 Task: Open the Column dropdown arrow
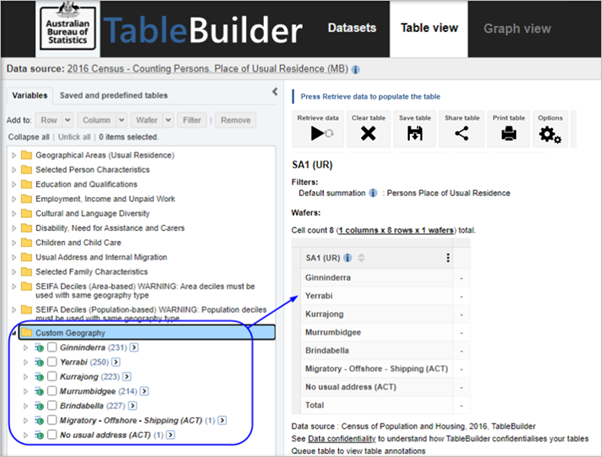tap(121, 120)
